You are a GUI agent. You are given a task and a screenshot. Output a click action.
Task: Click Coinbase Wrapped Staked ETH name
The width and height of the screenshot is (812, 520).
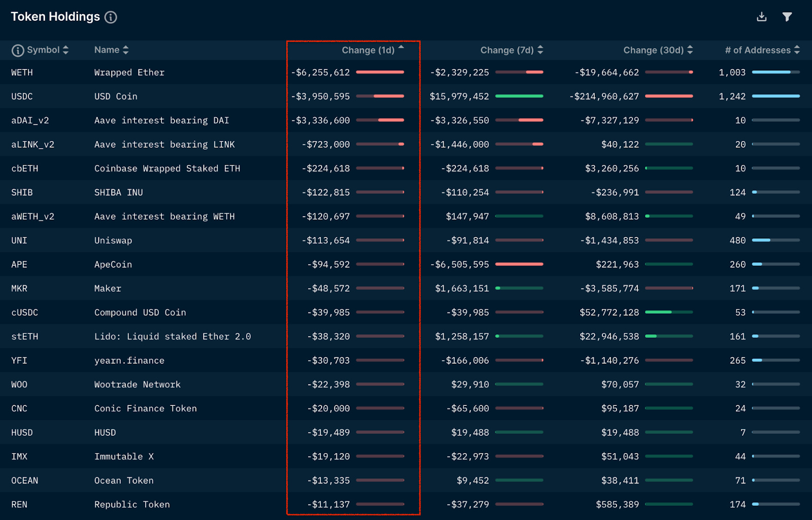point(167,168)
